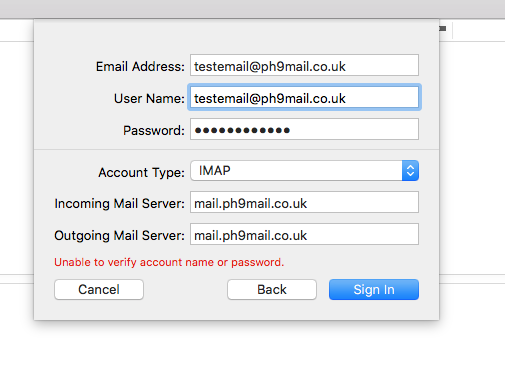This screenshot has height=368, width=505.
Task: Click the "User Name:" label
Action: (x=149, y=98)
